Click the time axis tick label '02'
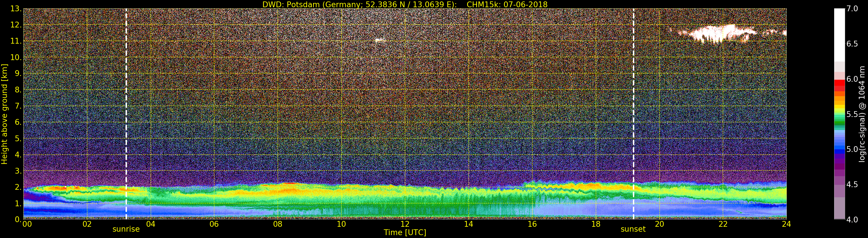This screenshot has height=238, width=868. point(87,224)
